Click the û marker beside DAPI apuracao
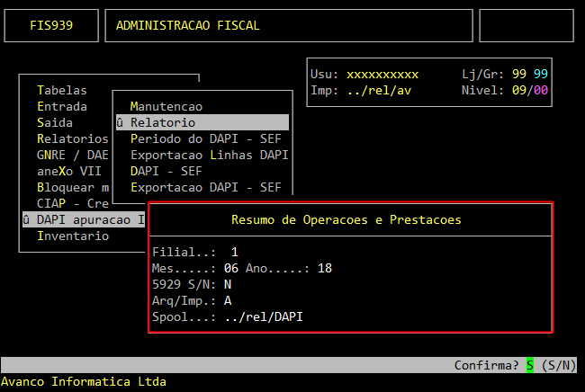Screen dimensions: 585x392 (x=26, y=219)
